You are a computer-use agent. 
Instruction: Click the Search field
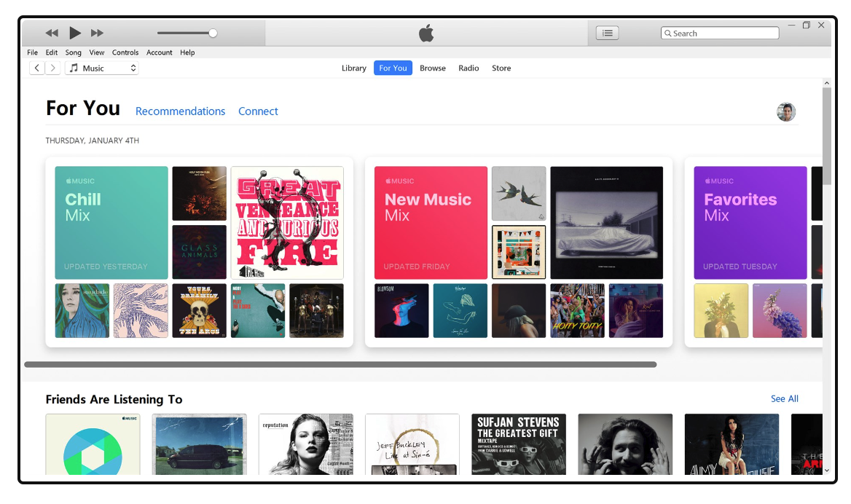720,33
